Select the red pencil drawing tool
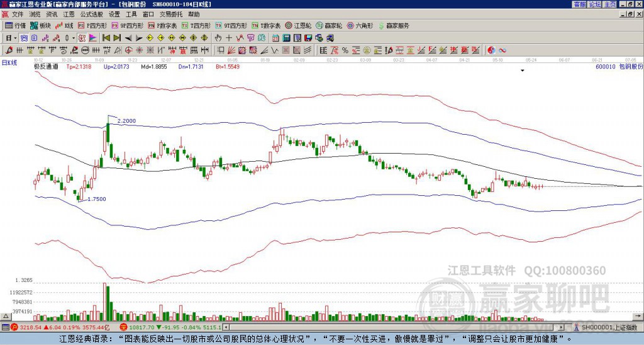This screenshot has width=644, height=345. pyautogui.click(x=9, y=50)
